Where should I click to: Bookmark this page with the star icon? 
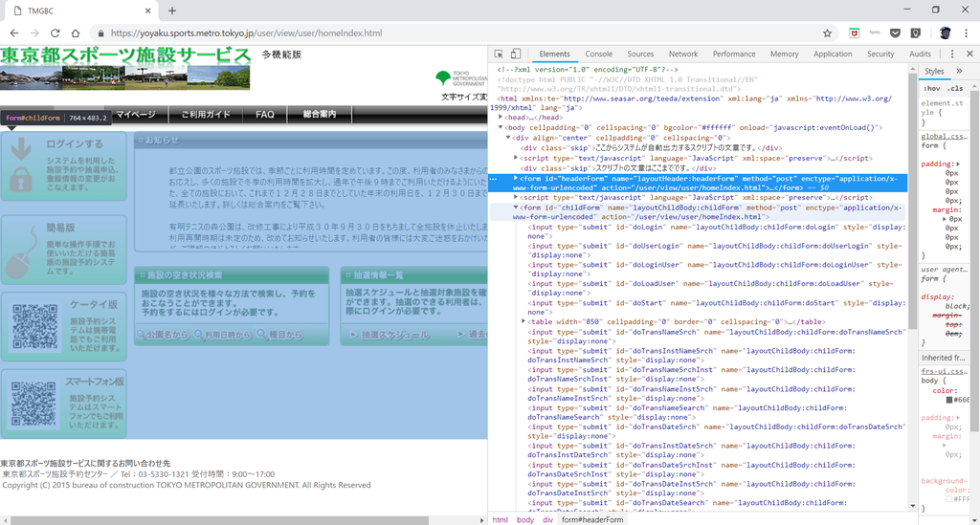point(827,33)
